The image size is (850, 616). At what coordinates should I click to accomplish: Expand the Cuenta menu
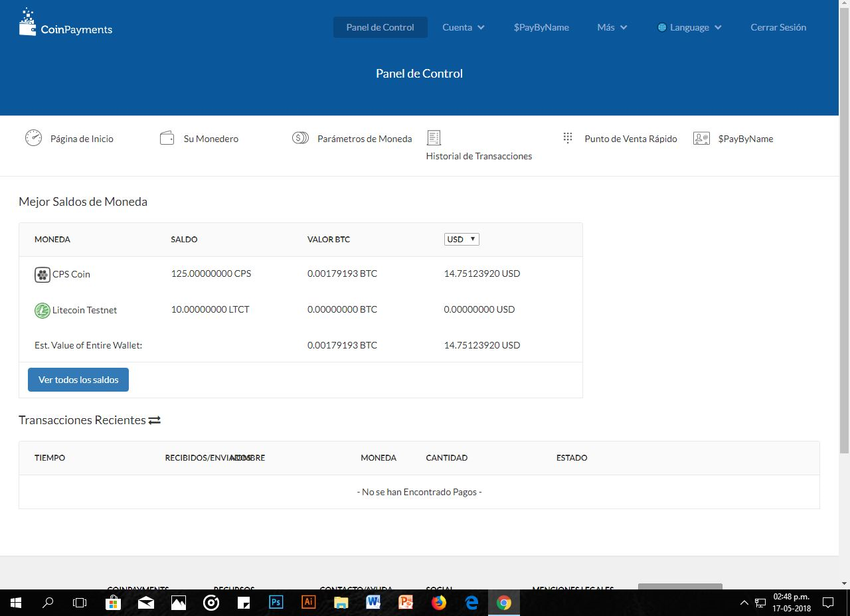(x=464, y=27)
